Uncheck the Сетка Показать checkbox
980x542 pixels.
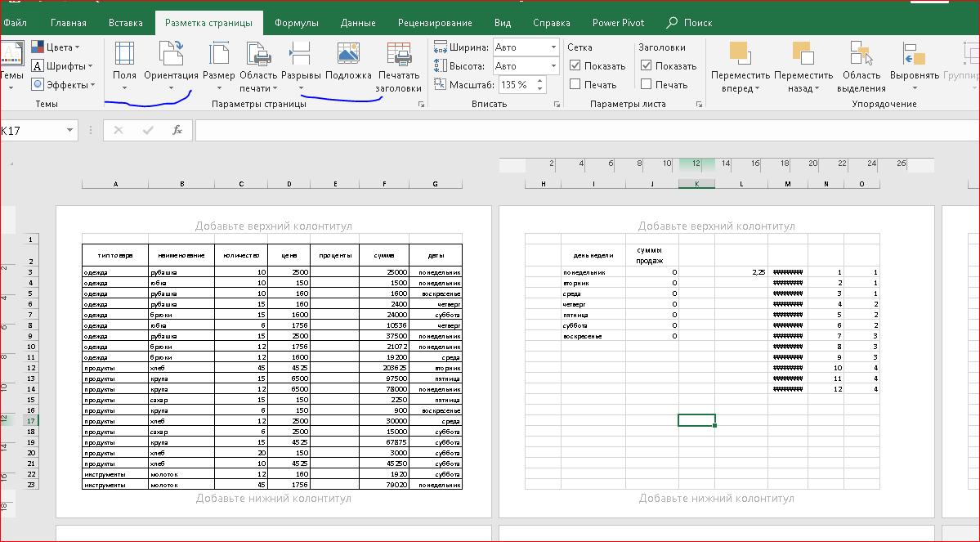(x=575, y=66)
